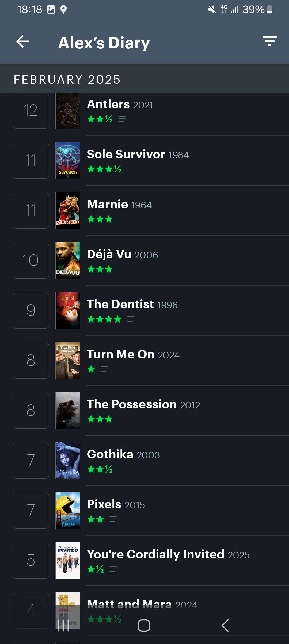Open the review for You're Cordially Invited
The width and height of the screenshot is (289, 644).
click(x=113, y=569)
